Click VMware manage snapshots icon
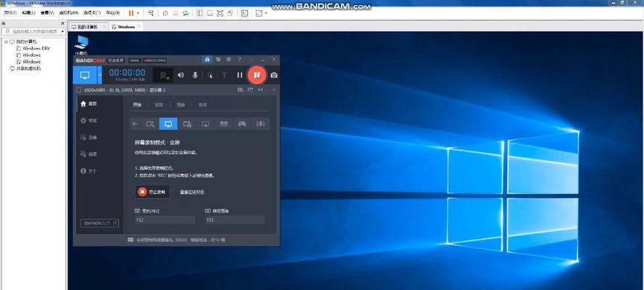The width and height of the screenshot is (644, 290). click(185, 13)
